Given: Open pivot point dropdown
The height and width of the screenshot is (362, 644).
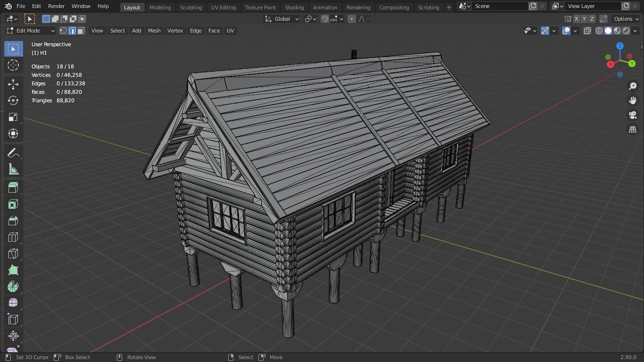Looking at the screenshot, I should [x=310, y=19].
